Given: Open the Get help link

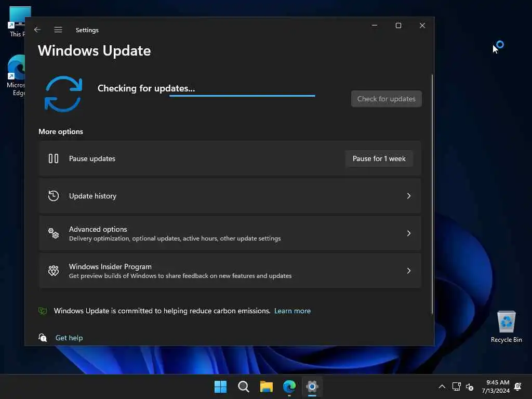Looking at the screenshot, I should (x=69, y=338).
